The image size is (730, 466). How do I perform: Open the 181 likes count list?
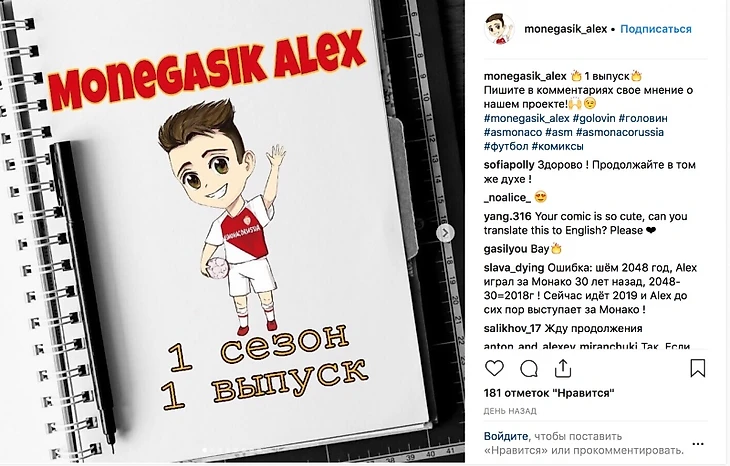(x=549, y=393)
